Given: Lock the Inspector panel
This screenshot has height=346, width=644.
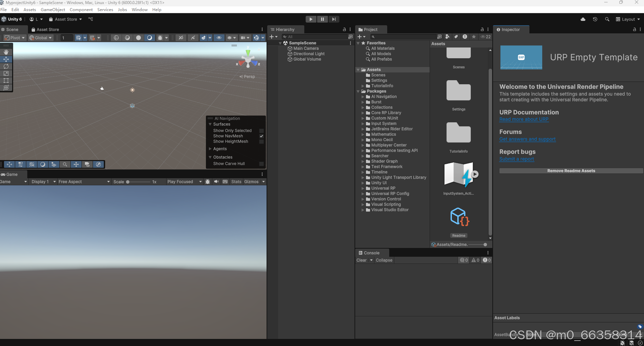Looking at the screenshot, I should [x=635, y=30].
